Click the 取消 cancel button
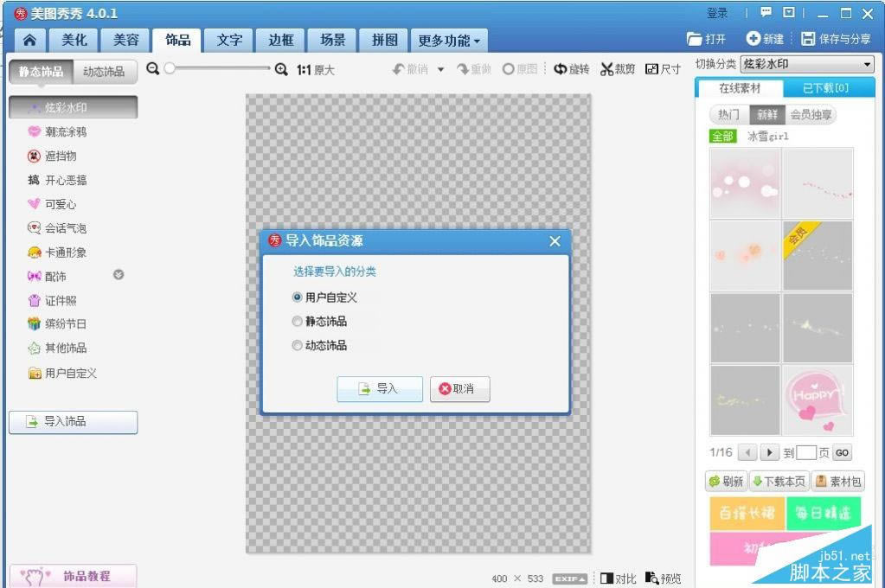Screen dimensions: 885x588 coord(460,389)
